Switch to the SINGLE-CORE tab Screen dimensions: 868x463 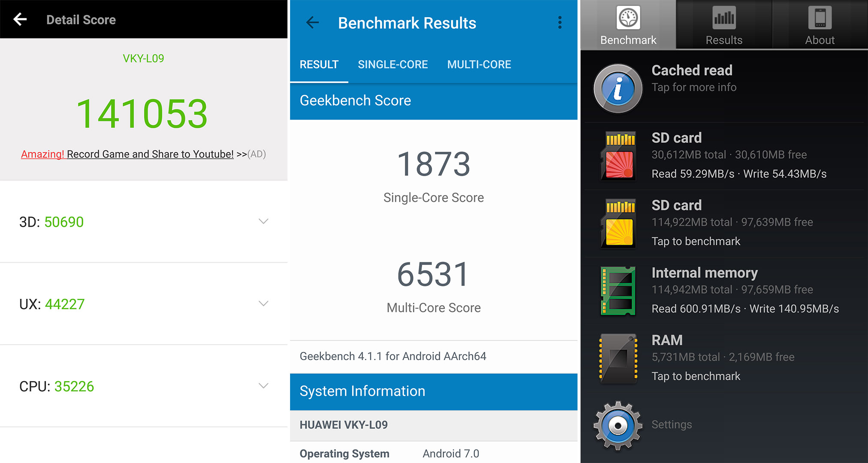393,65
